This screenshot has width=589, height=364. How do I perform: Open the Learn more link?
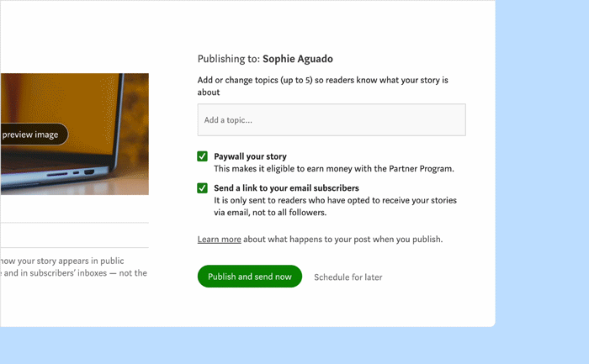click(x=219, y=239)
